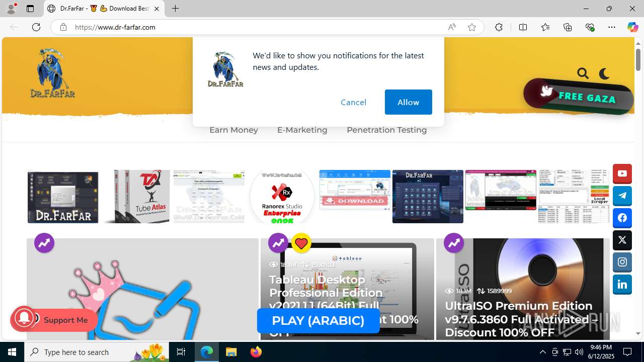644x362 pixels.
Task: Open the Instagram social sidebar icon
Action: [x=622, y=262]
